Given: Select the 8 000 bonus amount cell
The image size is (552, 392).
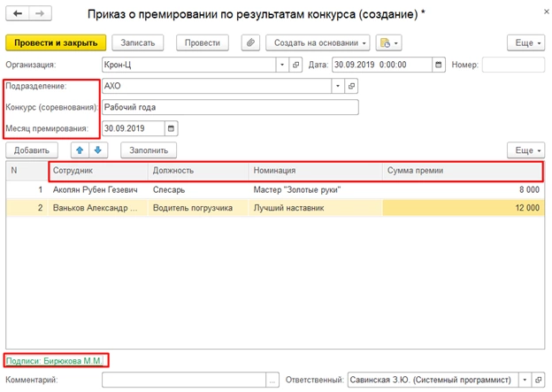Looking at the screenshot, I should (464, 190).
